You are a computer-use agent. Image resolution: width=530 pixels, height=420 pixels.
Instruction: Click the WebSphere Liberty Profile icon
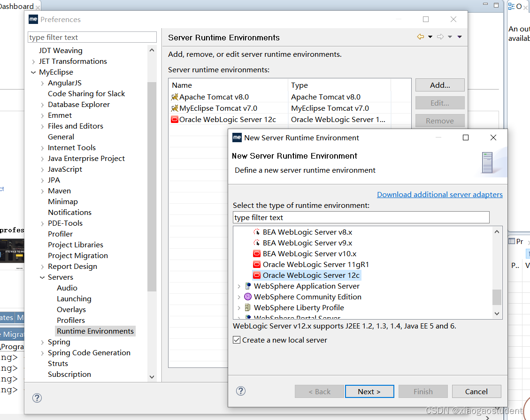pos(248,308)
